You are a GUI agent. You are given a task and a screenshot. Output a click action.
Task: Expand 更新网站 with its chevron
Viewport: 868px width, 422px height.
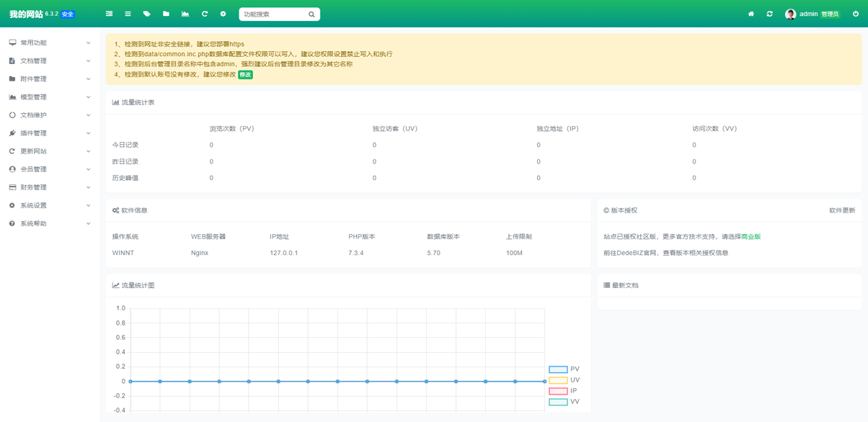tap(89, 151)
